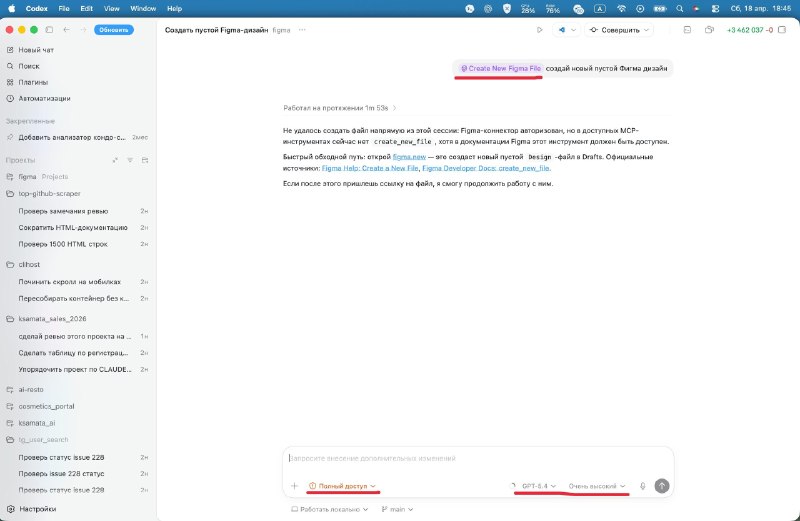Click the microphone voice input icon
800x521 pixels.
[642, 486]
